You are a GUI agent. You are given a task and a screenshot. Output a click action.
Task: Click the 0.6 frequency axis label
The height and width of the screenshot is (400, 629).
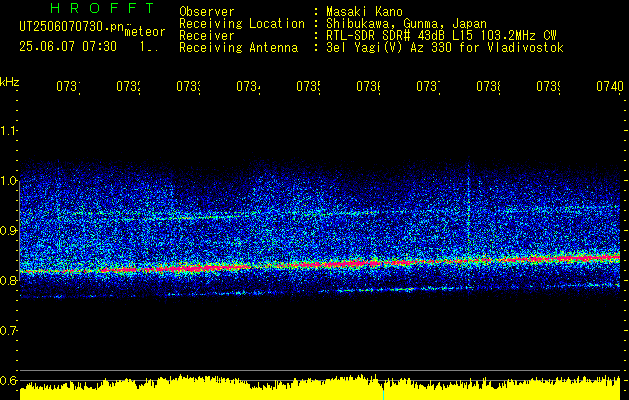[8, 380]
